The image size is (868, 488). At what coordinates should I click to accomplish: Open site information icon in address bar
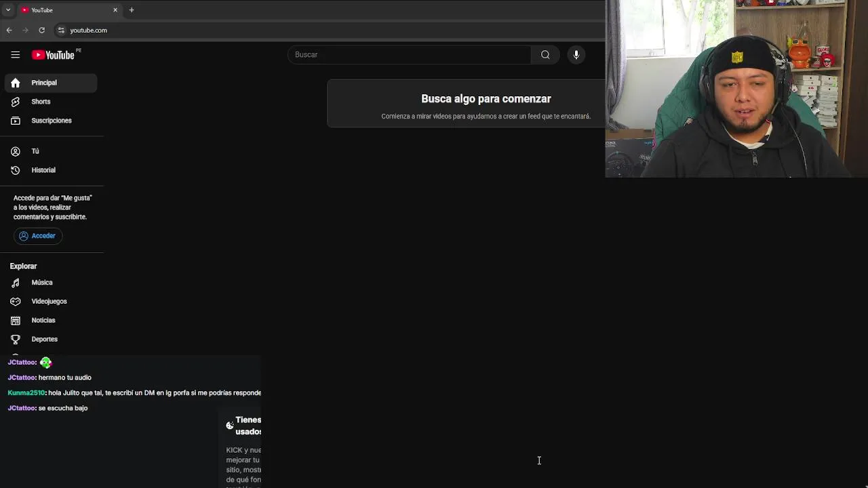(x=61, y=30)
